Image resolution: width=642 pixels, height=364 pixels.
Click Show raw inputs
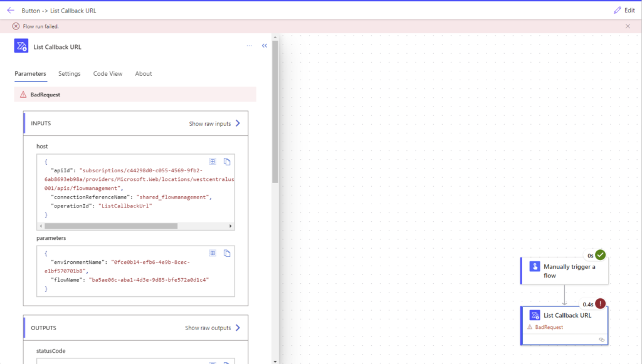[214, 123]
